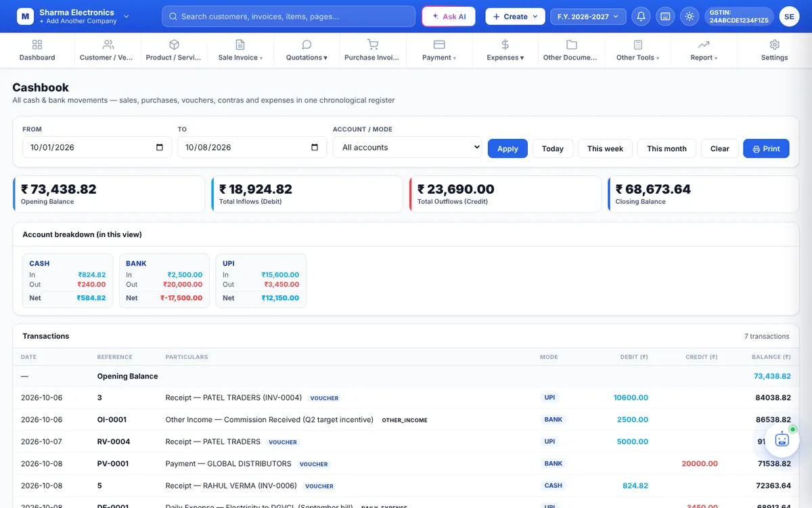Click Opening Balance ₹73,438.82 summary card
This screenshot has width=812, height=508.
pyautogui.click(x=109, y=194)
